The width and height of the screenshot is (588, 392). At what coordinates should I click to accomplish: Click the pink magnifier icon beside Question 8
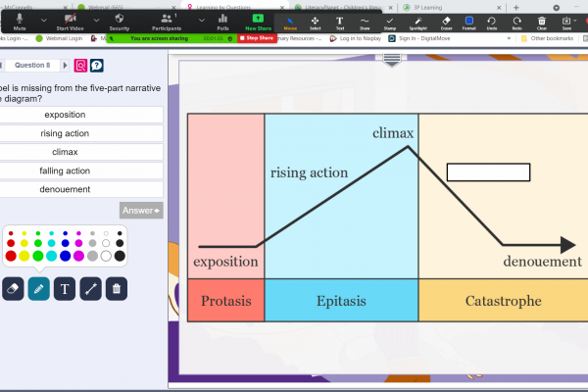point(80,66)
